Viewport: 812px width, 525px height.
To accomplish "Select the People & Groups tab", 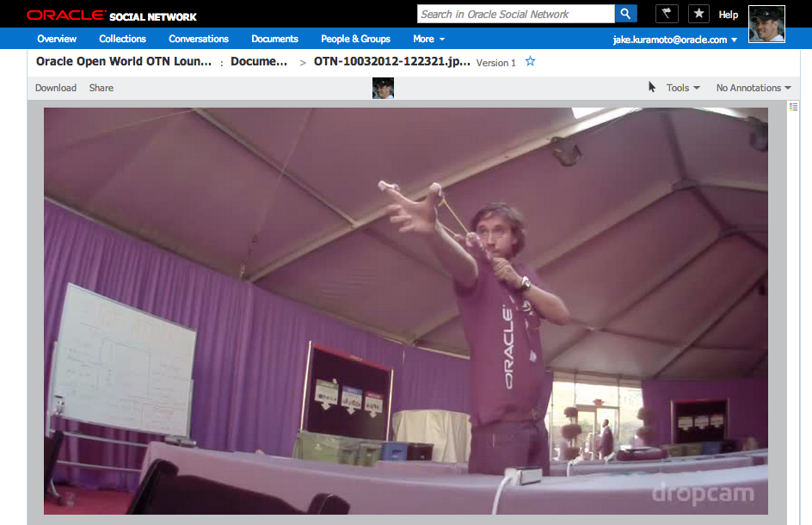I will coord(355,39).
